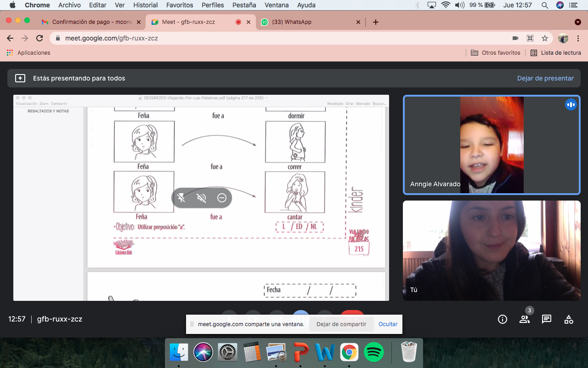Click Dejar de presentar
Screen dimensions: 588x368
tap(545, 78)
